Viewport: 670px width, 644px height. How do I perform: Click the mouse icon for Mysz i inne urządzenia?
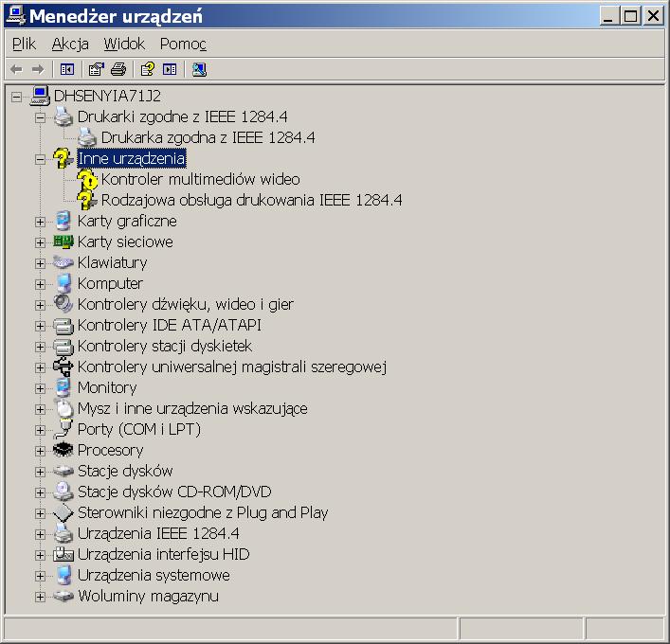click(x=64, y=408)
